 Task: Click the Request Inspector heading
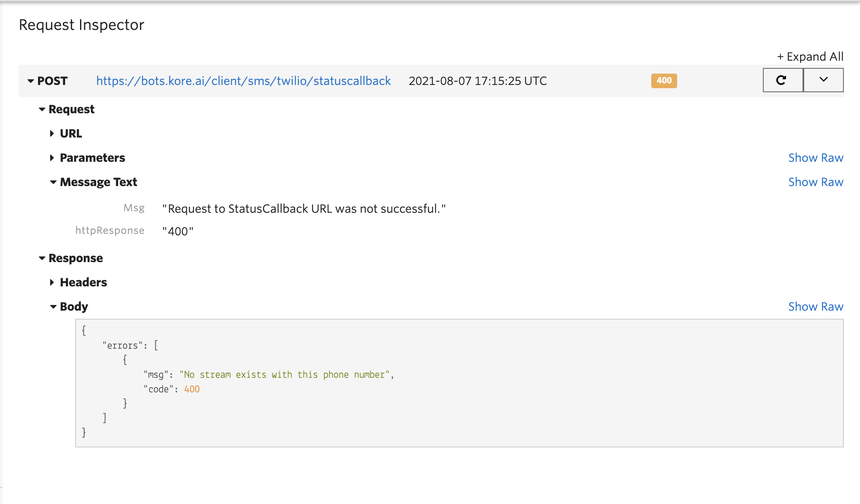click(82, 25)
